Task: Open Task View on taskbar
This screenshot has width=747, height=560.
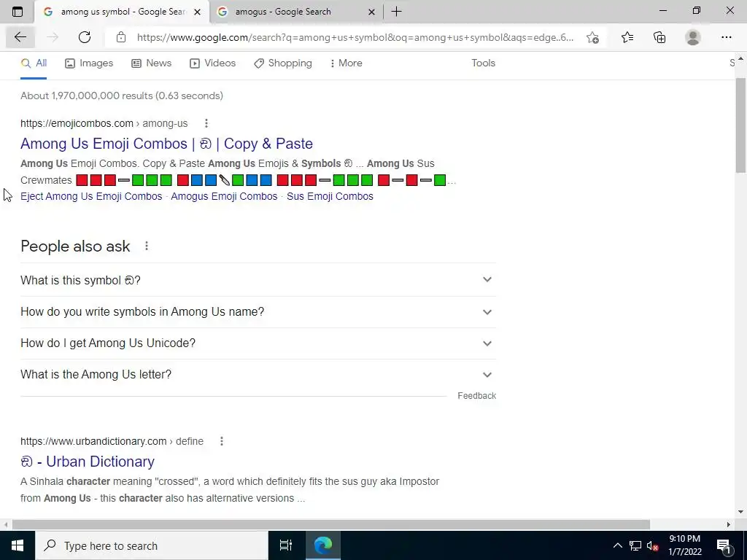Action: [x=285, y=545]
